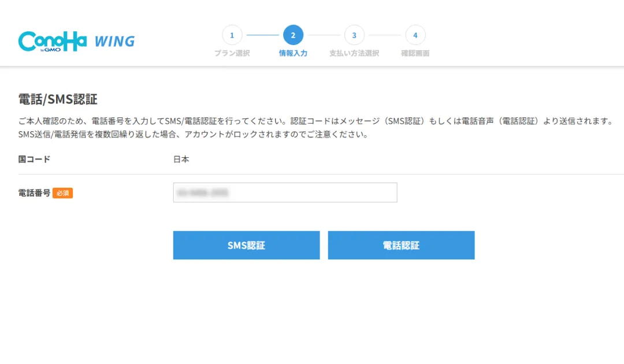Click the 日本 country value
The height and width of the screenshot is (364, 624).
(181, 159)
